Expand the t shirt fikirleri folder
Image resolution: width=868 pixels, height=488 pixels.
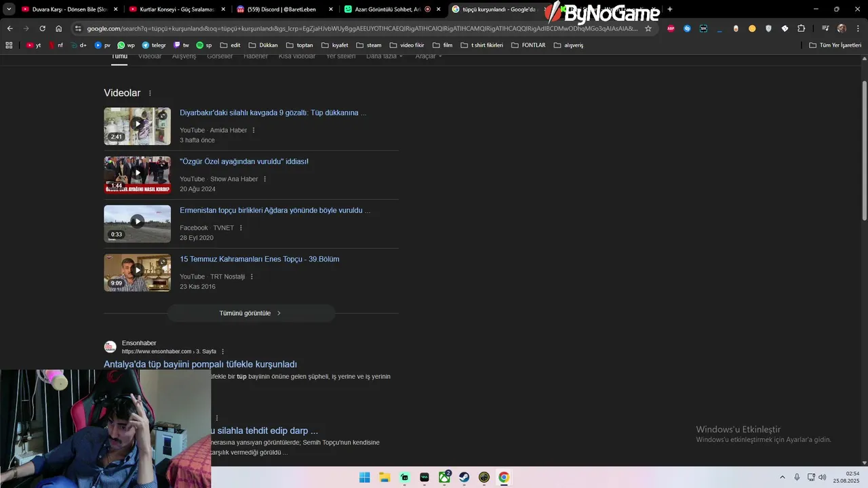click(482, 45)
